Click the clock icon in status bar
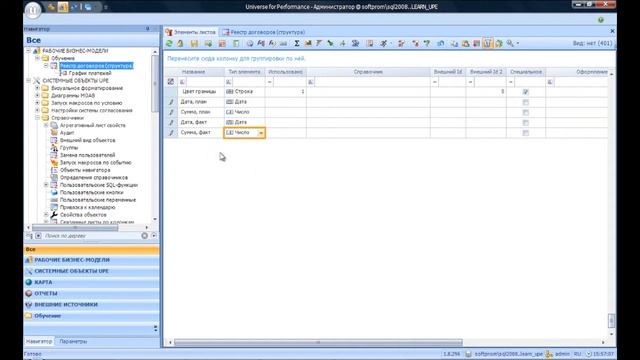 589,354
